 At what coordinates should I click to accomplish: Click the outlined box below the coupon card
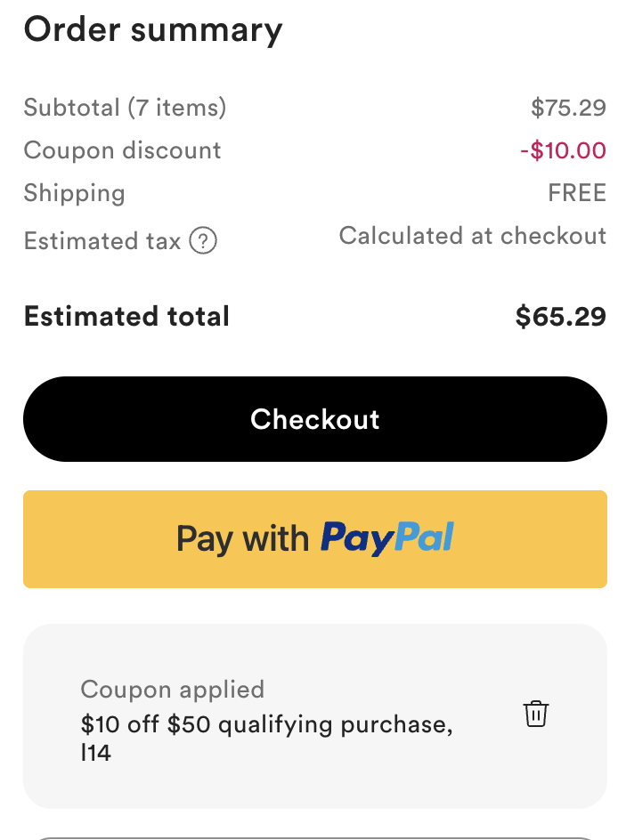315,836
